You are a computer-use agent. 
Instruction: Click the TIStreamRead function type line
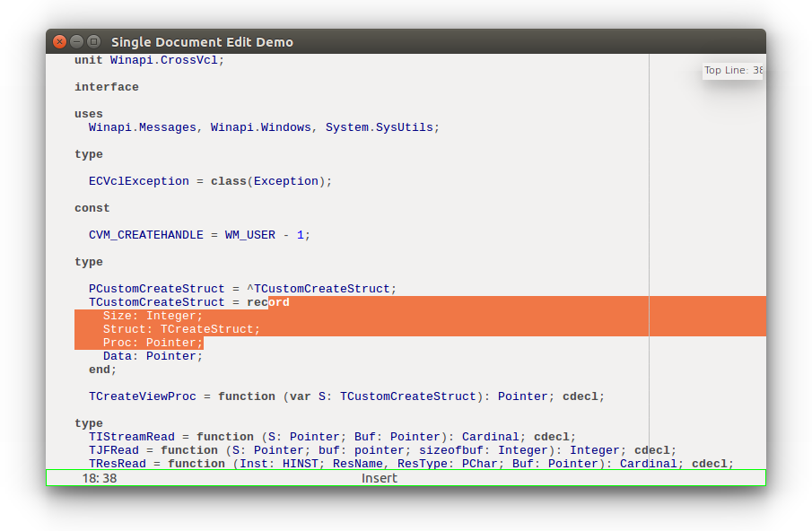coord(332,437)
